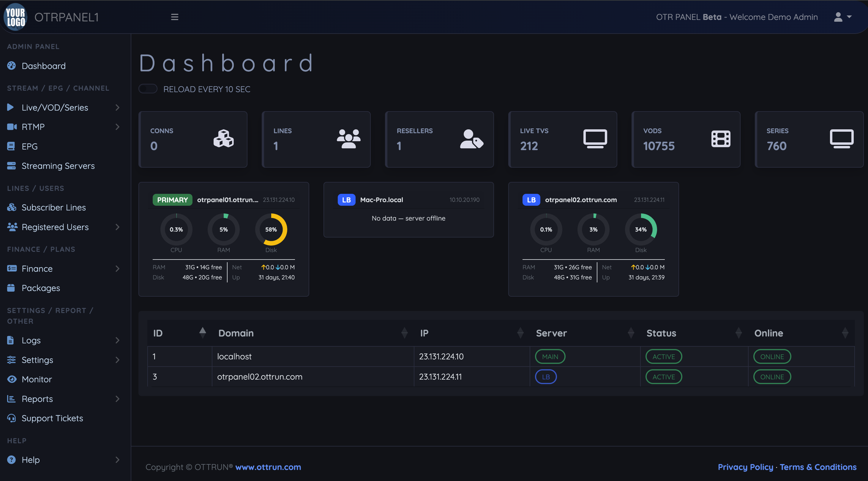This screenshot has height=481, width=868.
Task: Click the 34% Disk gauge on otrpanel02 card
Action: tap(640, 230)
